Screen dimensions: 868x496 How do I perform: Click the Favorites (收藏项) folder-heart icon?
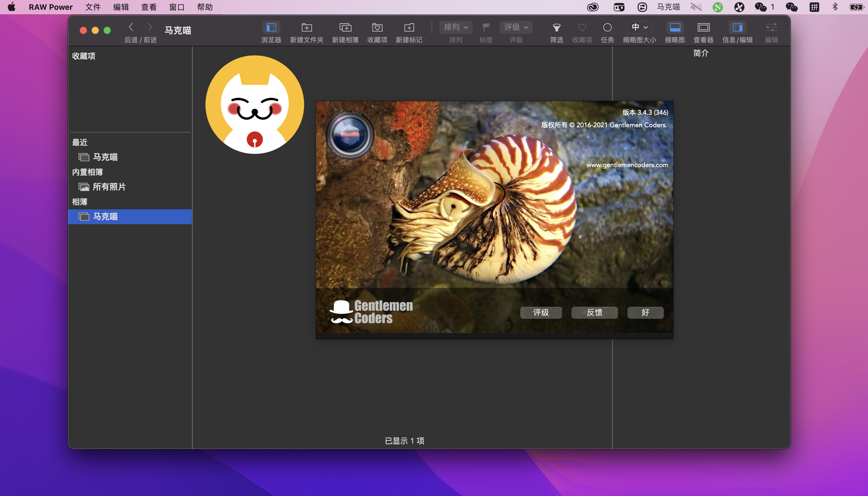377,27
